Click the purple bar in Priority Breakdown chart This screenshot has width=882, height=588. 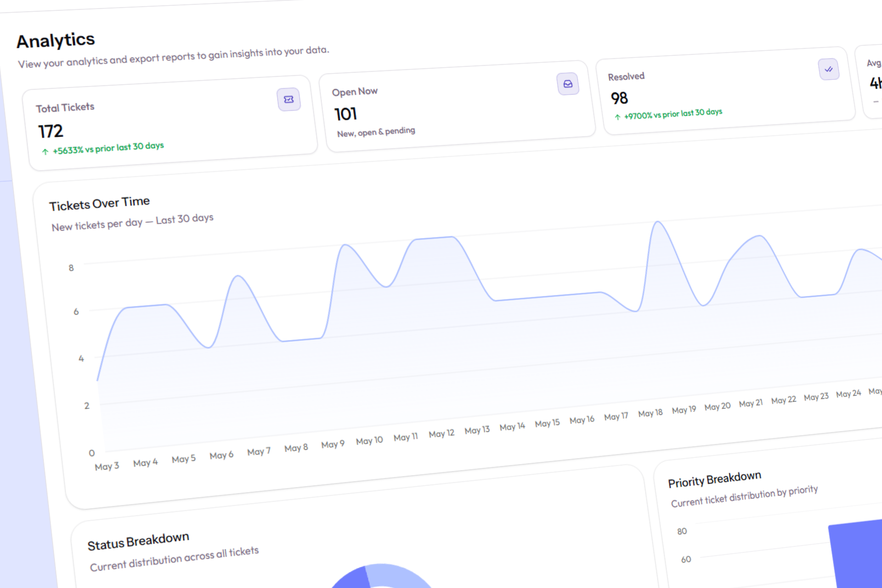[856, 554]
